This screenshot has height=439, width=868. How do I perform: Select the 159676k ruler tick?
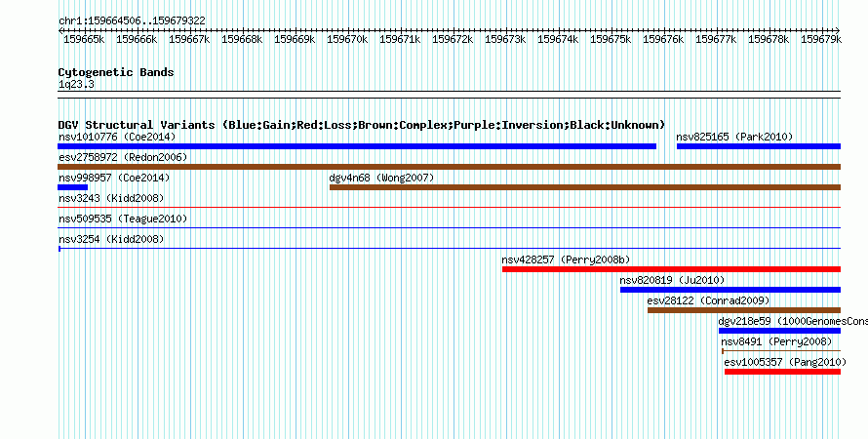click(664, 39)
